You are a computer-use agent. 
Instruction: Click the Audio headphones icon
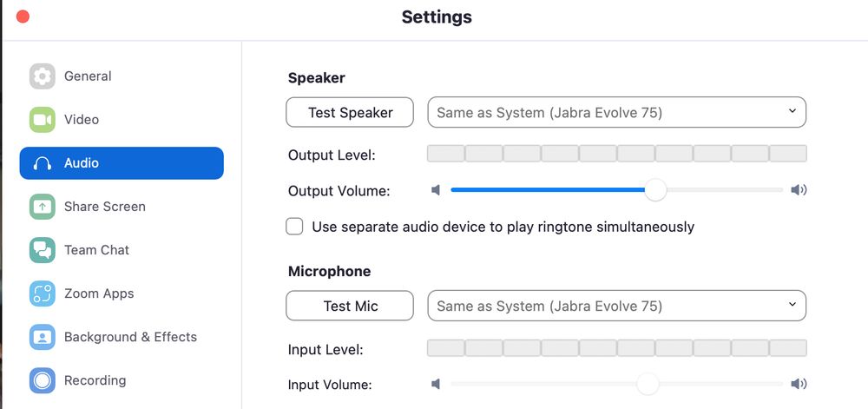pos(42,163)
